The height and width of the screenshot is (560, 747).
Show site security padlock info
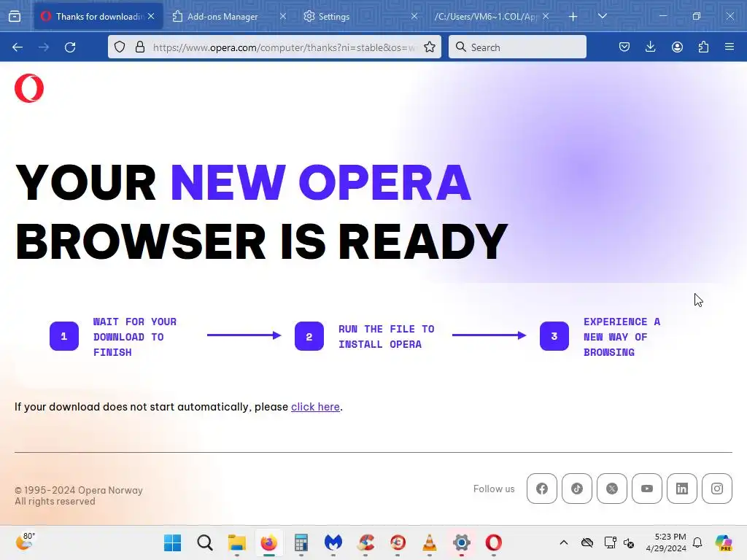140,47
